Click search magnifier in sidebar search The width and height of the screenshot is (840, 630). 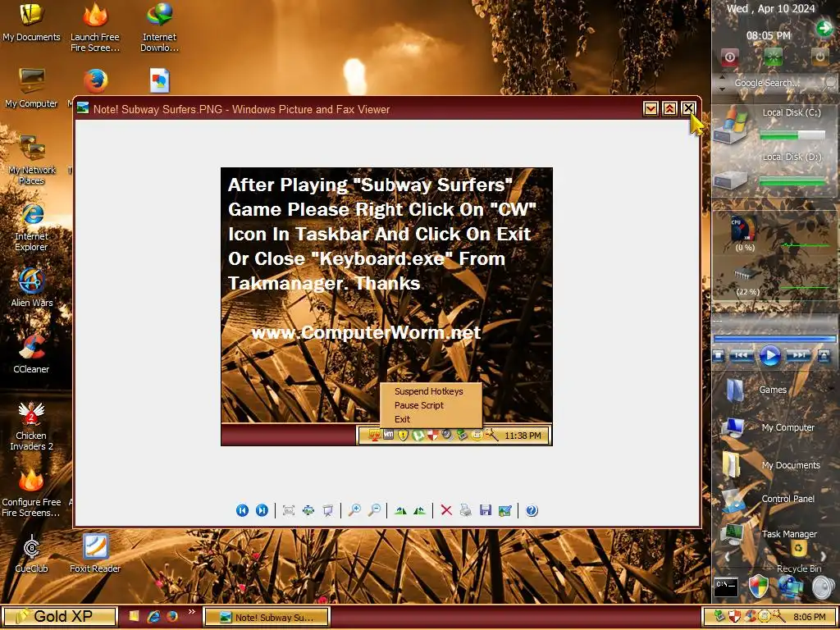tap(830, 83)
